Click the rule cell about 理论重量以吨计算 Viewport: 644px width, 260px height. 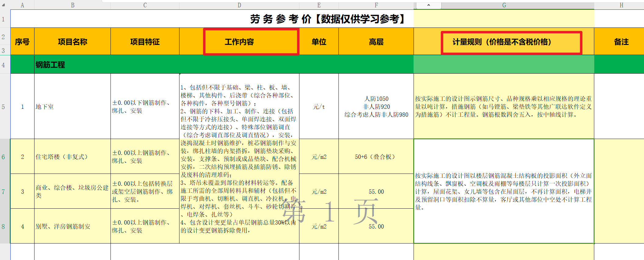[504, 107]
